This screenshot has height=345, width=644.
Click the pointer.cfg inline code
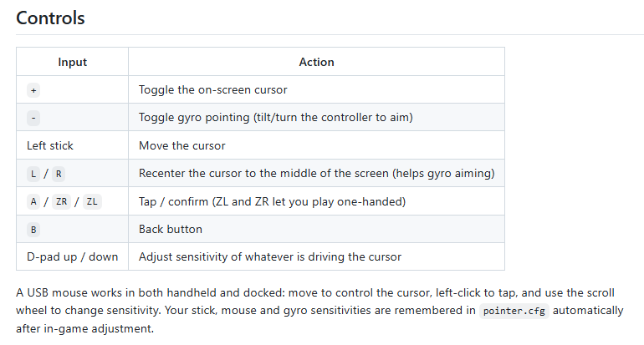(514, 311)
